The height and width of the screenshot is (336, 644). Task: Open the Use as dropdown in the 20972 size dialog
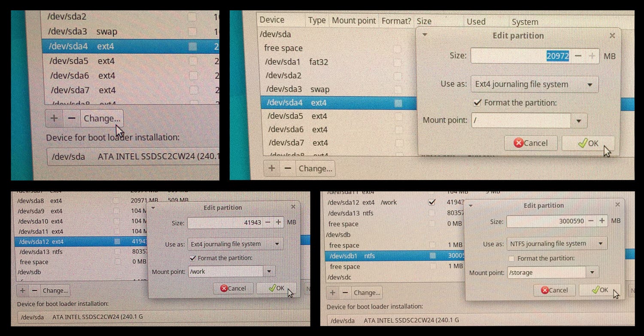click(x=534, y=84)
